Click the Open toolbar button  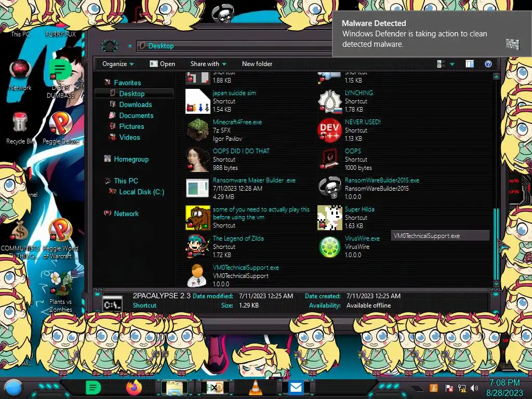163,64
